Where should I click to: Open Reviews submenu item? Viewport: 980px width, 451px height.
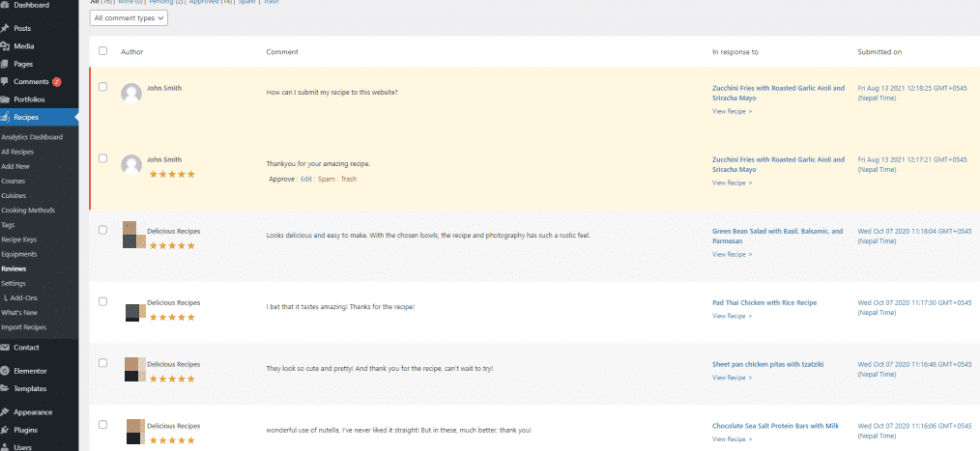pyautogui.click(x=14, y=269)
